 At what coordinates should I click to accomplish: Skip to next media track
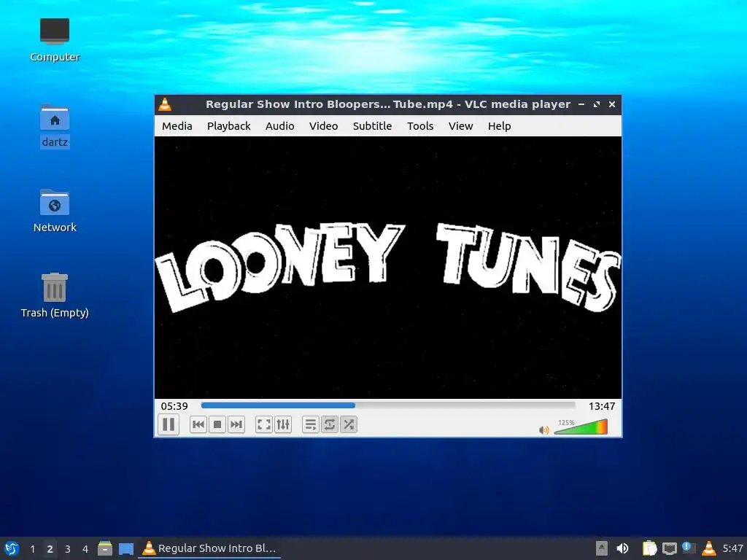(x=236, y=424)
